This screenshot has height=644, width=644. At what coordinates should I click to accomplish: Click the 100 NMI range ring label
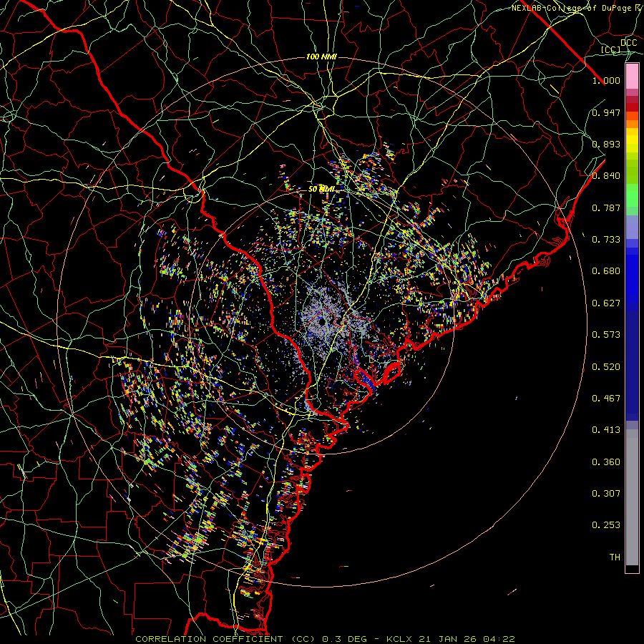coord(321,57)
